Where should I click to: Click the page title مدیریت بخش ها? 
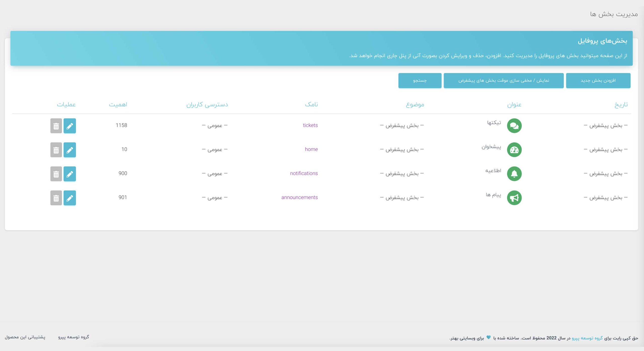(614, 14)
